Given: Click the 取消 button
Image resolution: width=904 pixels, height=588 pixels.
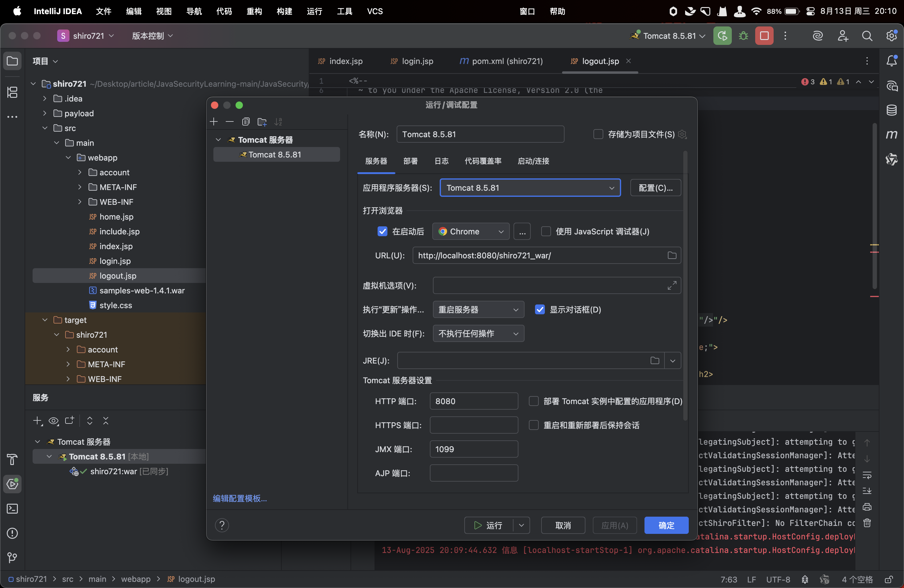Looking at the screenshot, I should (x=563, y=525).
